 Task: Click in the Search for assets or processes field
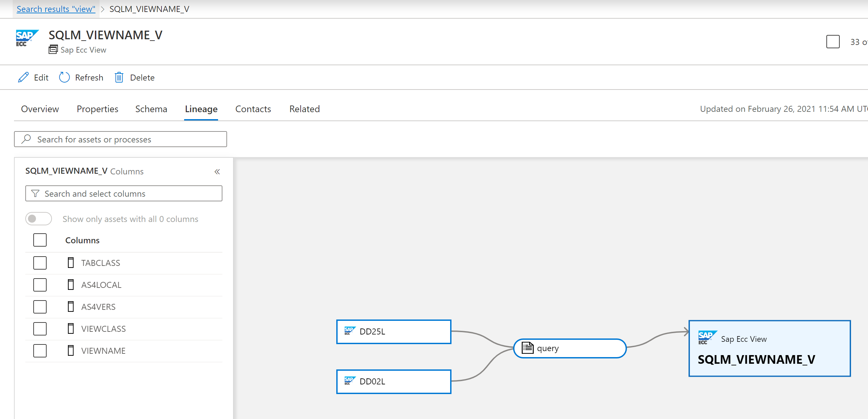(x=121, y=139)
